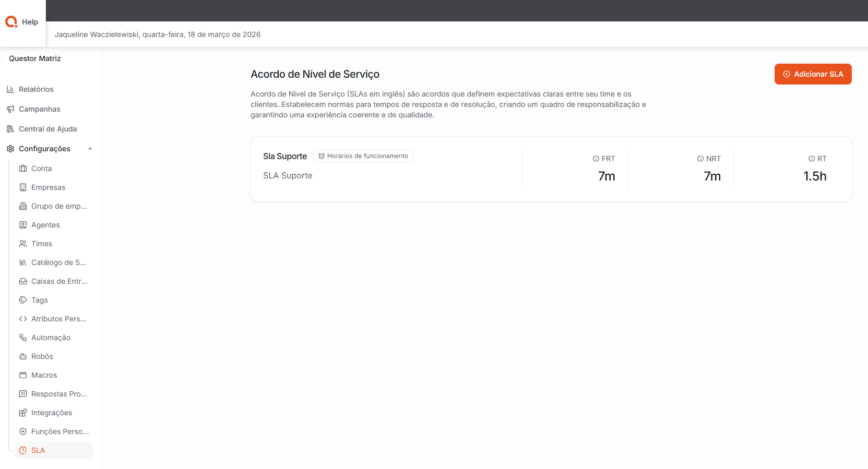Click the RT info icon
The image size is (868, 469).
(812, 159)
